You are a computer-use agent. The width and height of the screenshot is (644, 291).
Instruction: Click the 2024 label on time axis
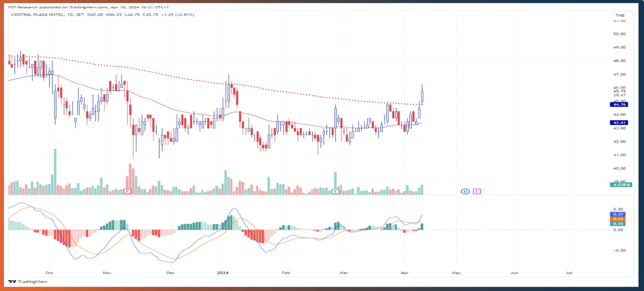(x=223, y=273)
